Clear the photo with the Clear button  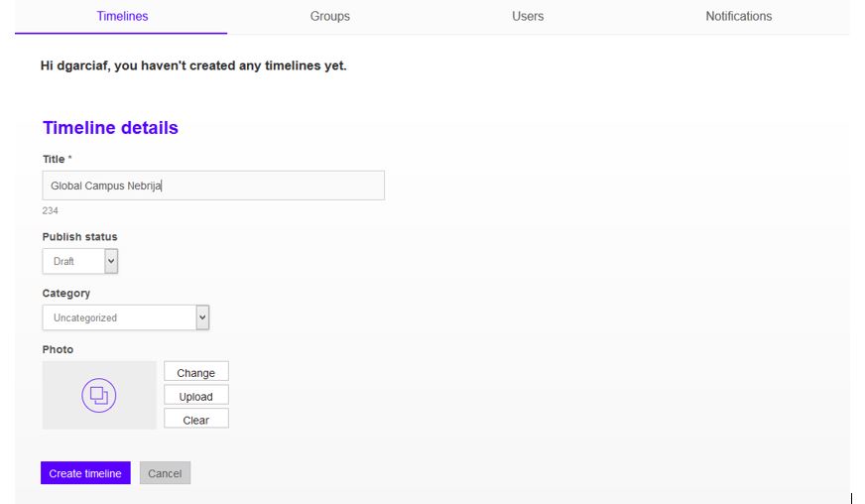tap(195, 420)
